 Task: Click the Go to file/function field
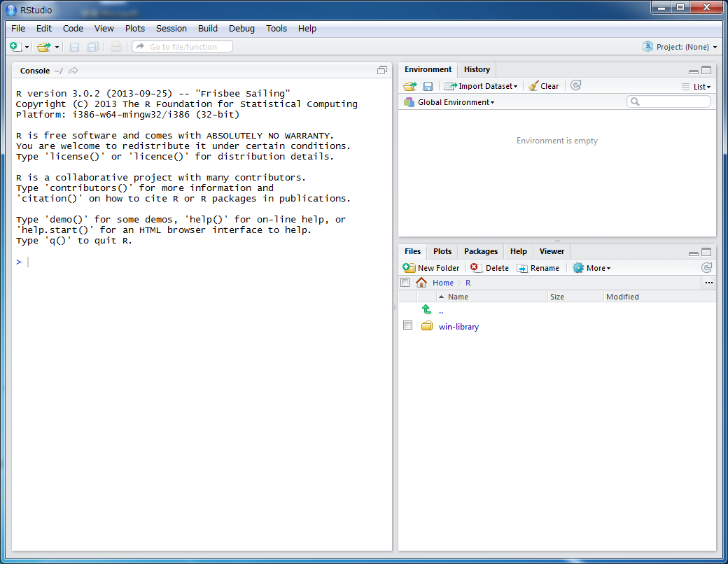point(183,47)
